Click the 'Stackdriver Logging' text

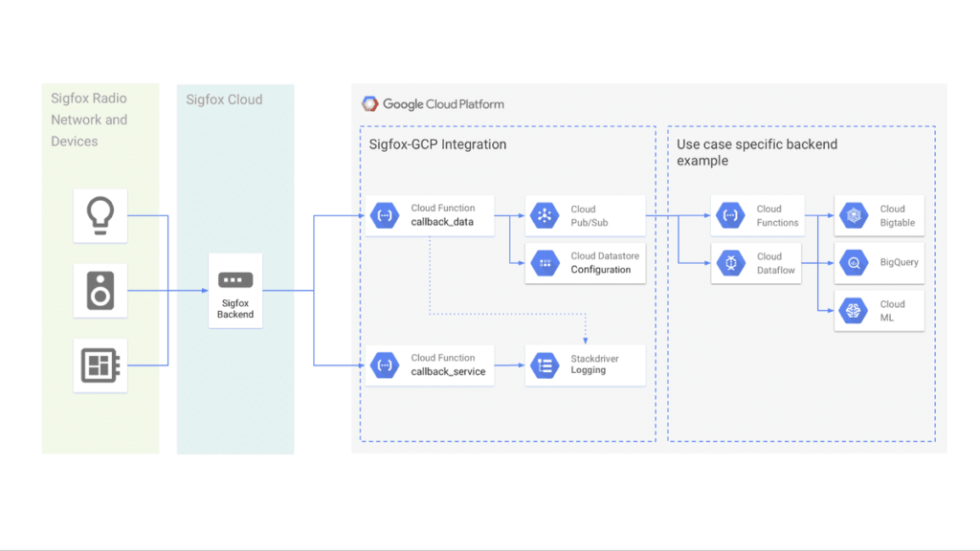click(594, 364)
